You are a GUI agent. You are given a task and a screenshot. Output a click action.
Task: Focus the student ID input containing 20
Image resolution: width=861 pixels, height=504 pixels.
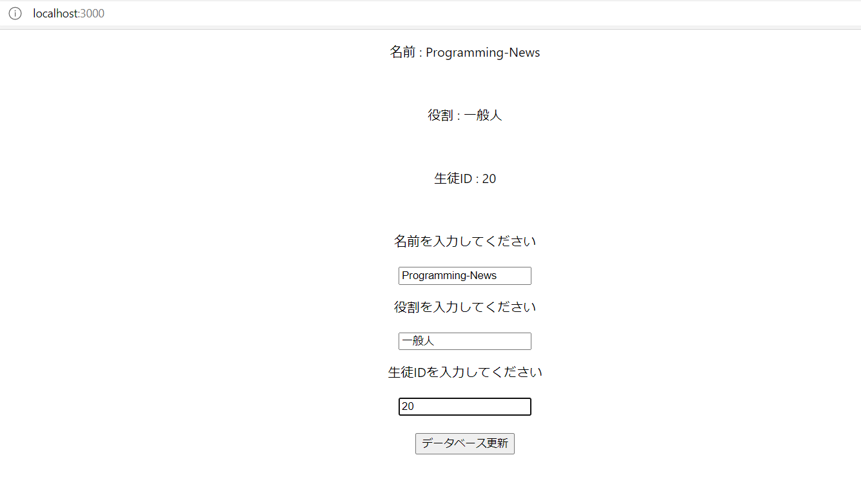point(465,407)
